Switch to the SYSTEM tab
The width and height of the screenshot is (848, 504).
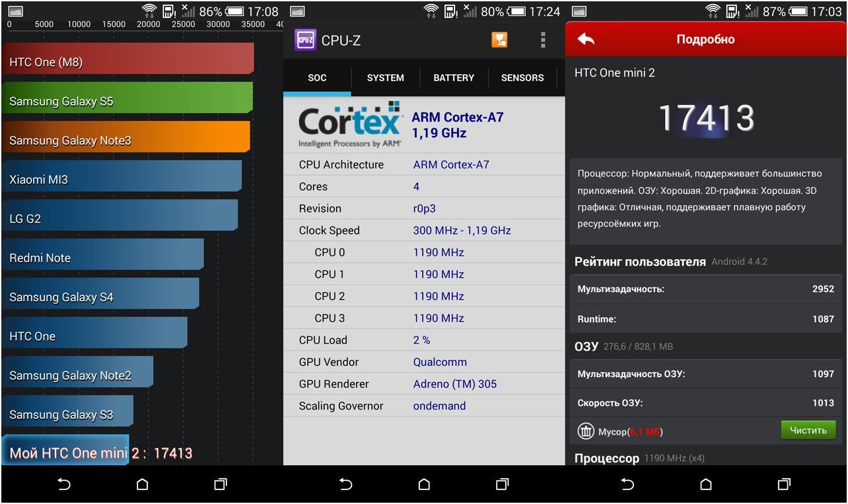pos(385,78)
